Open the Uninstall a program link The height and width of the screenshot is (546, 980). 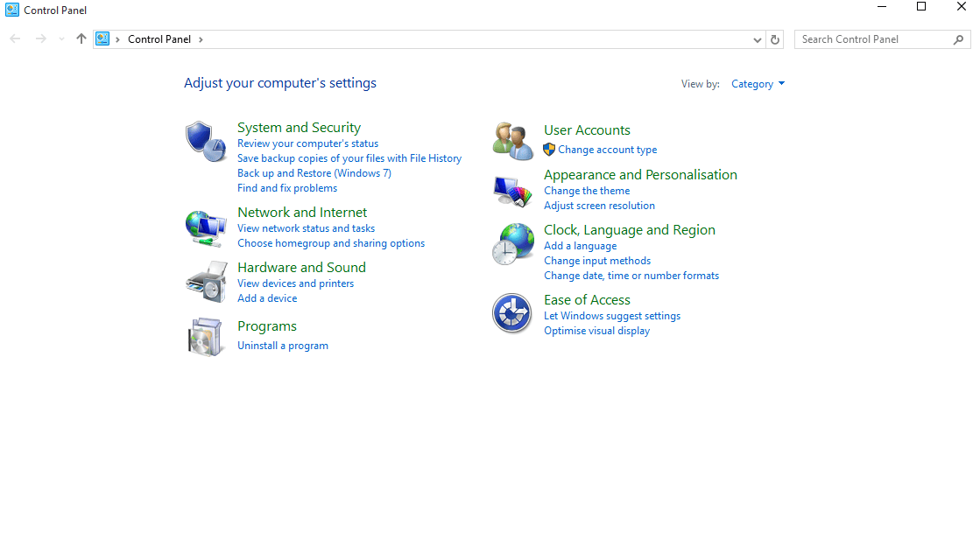(283, 346)
